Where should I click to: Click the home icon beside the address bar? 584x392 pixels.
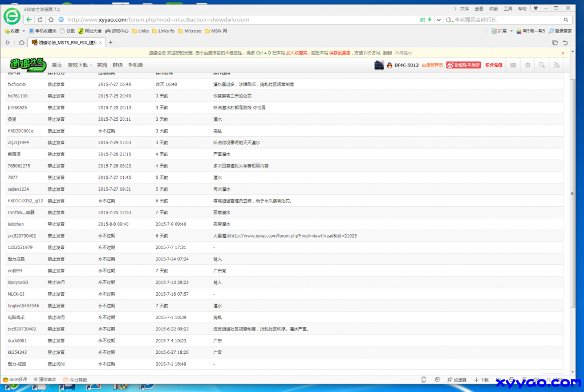pyautogui.click(x=51, y=19)
